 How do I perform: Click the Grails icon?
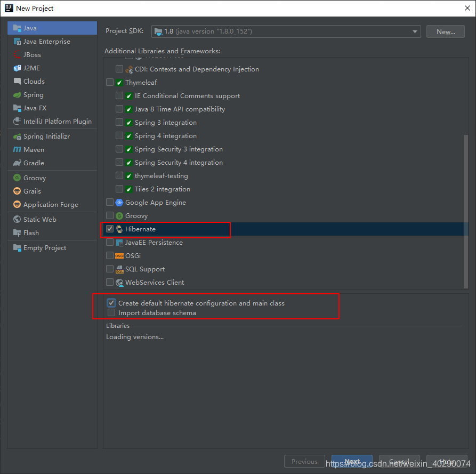coord(17,191)
